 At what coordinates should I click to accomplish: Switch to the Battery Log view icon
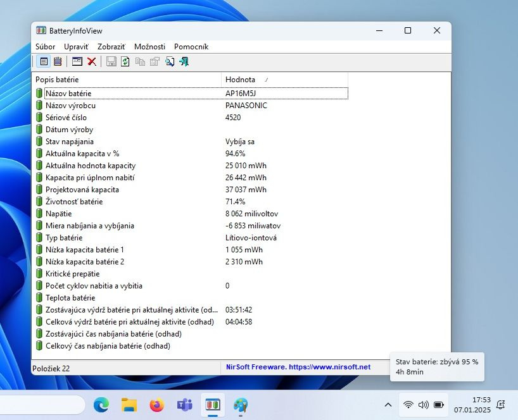pos(58,61)
